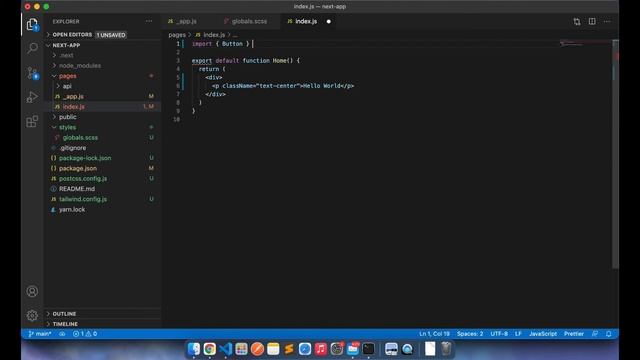This screenshot has height=360, width=640.
Task: Click the editor vertical scrollbar
Action: click(616, 154)
